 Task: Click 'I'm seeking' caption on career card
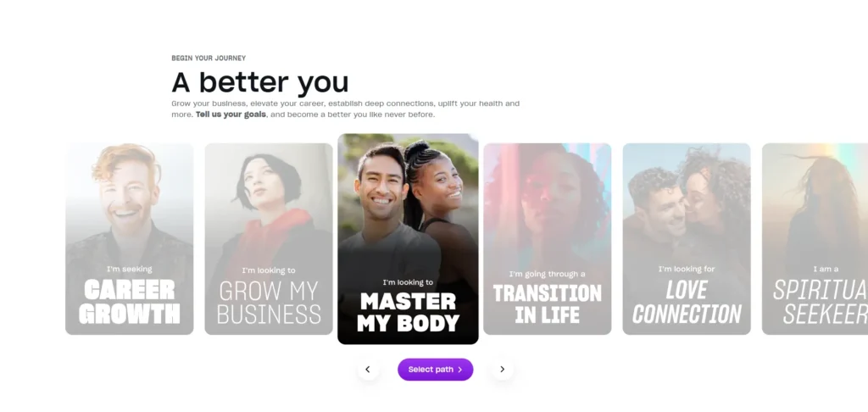point(130,269)
